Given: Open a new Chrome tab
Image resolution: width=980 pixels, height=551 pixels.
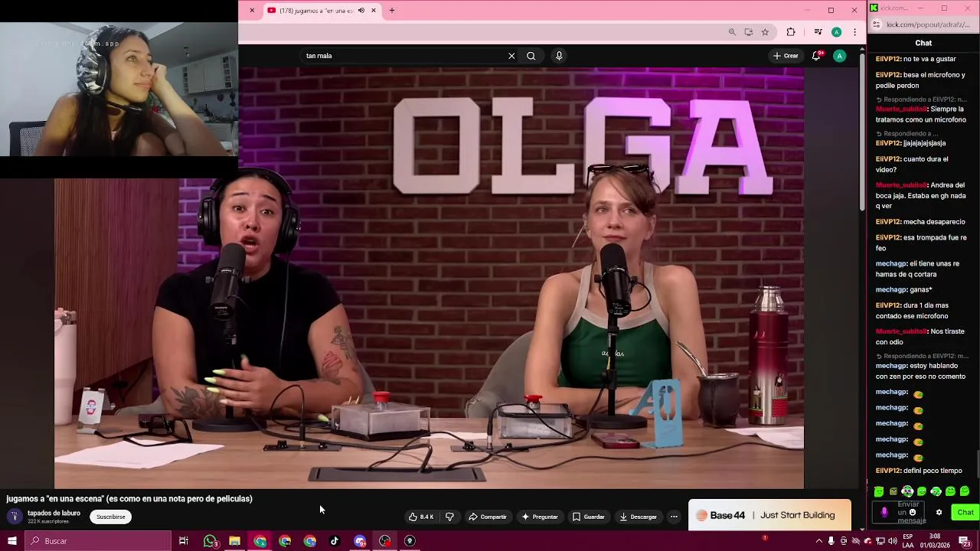Looking at the screenshot, I should 392,10.
